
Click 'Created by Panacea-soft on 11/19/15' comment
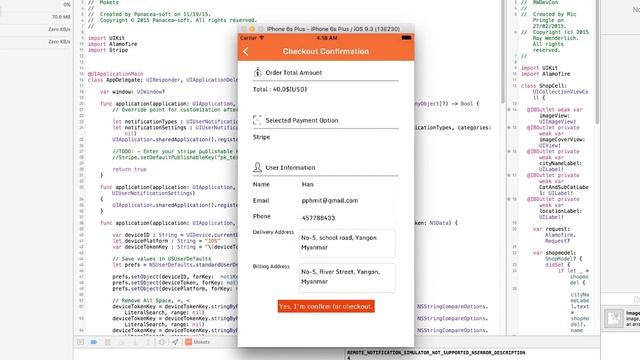click(x=155, y=14)
